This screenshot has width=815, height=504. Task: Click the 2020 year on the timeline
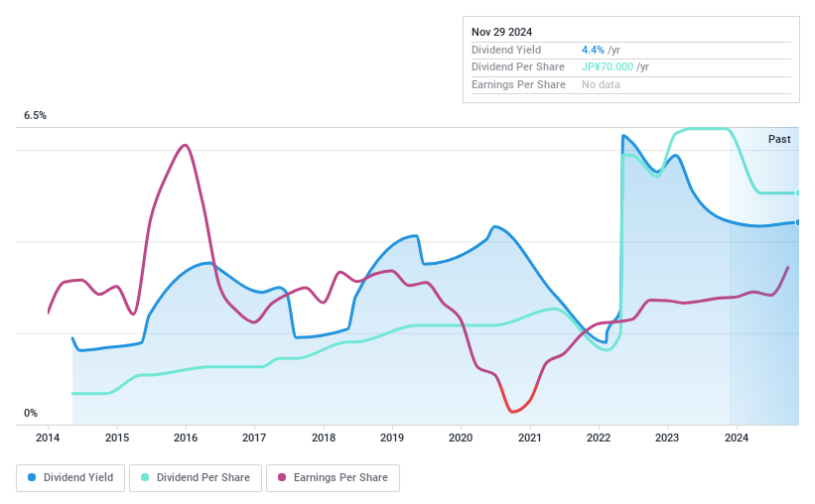[461, 438]
